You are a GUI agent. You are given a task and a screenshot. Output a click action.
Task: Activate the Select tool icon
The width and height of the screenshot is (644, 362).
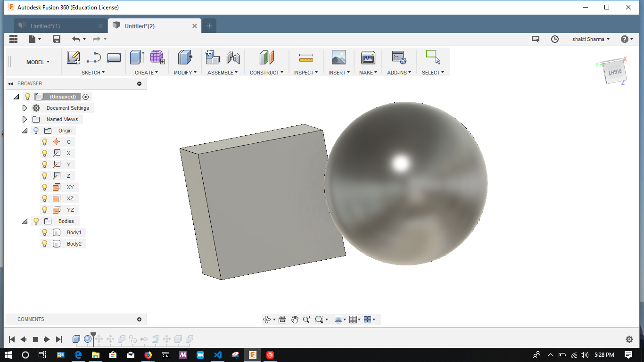[433, 58]
